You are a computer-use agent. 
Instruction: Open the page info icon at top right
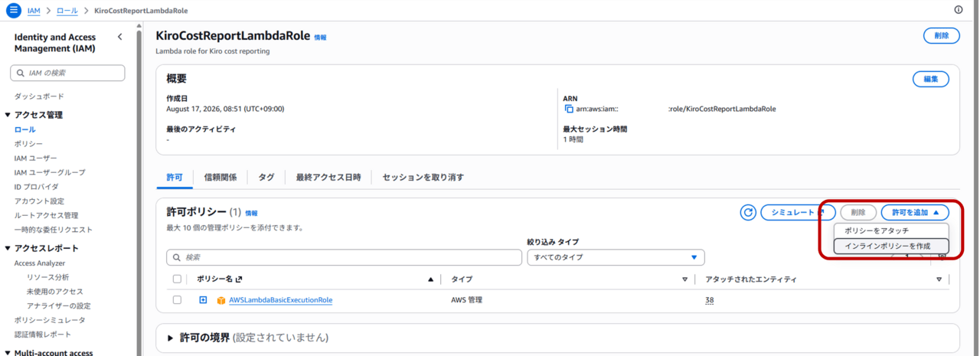coord(959,10)
